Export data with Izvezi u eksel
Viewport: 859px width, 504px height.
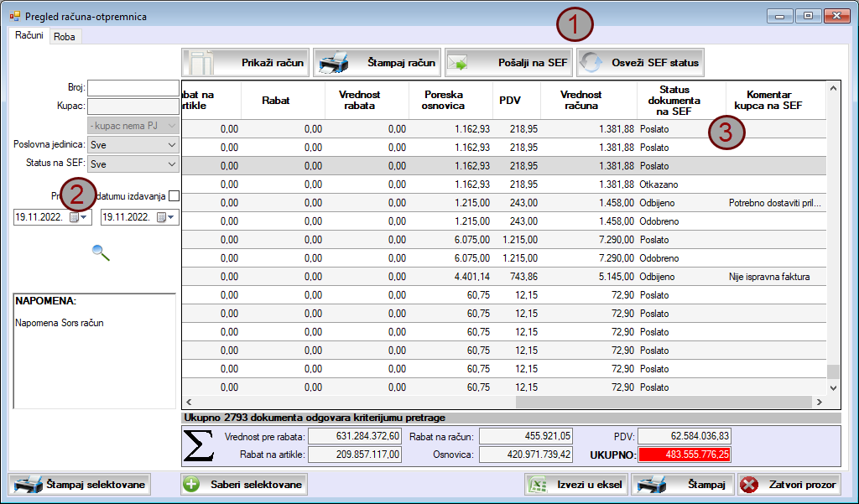[575, 484]
